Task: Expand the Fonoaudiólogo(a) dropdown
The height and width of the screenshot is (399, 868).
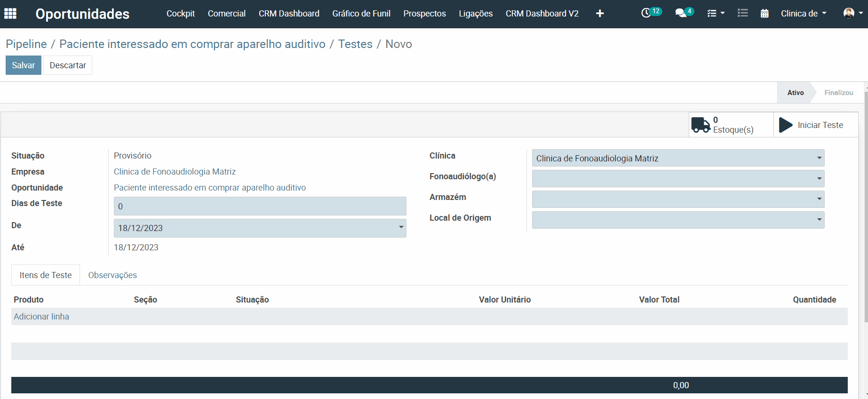Action: click(x=678, y=179)
